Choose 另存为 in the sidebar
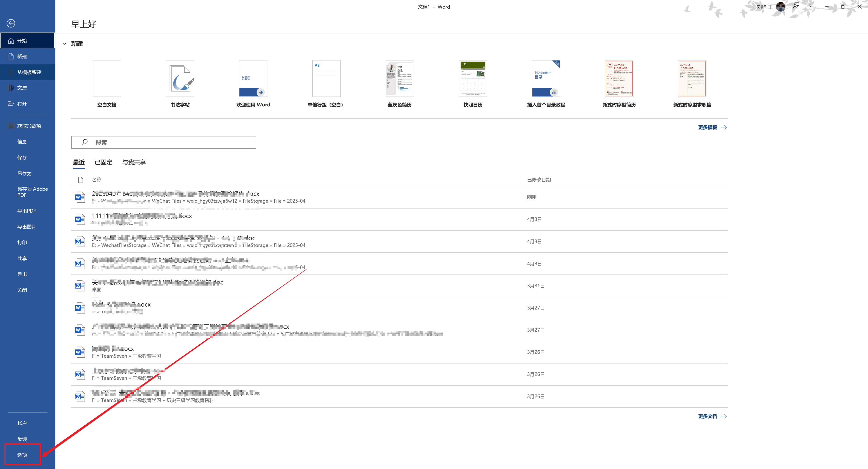 point(28,174)
